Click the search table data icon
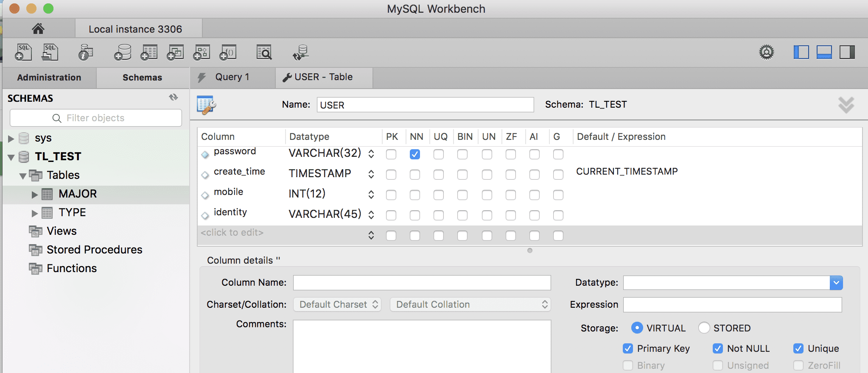Image resolution: width=868 pixels, height=373 pixels. 264,53
